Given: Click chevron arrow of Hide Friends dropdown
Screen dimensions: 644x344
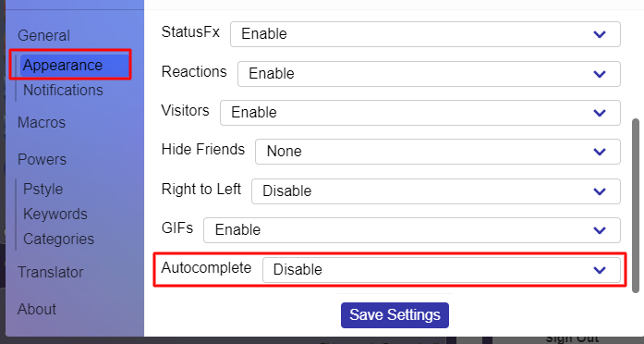Looking at the screenshot, I should pyautogui.click(x=600, y=152).
